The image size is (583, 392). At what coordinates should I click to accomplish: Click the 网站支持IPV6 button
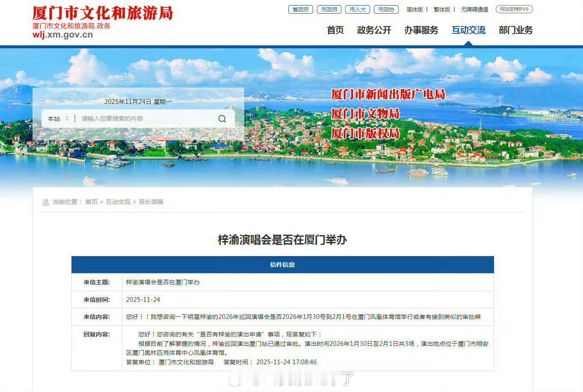(x=514, y=9)
